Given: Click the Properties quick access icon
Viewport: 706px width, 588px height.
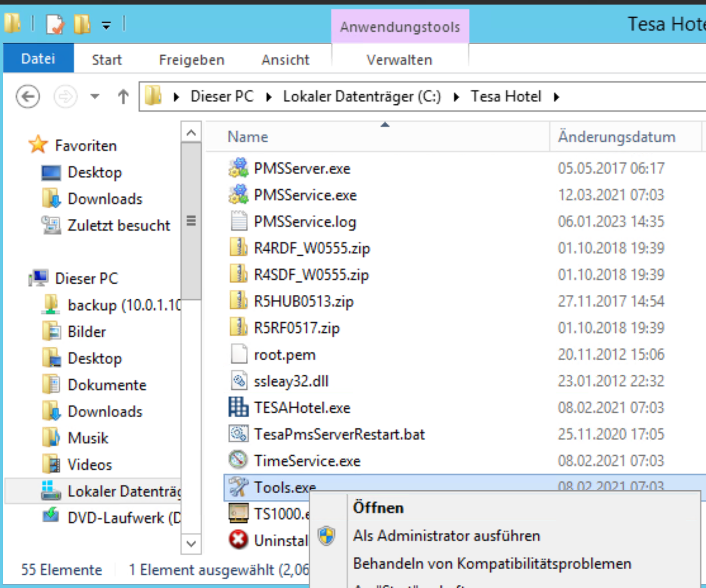Looking at the screenshot, I should (55, 24).
